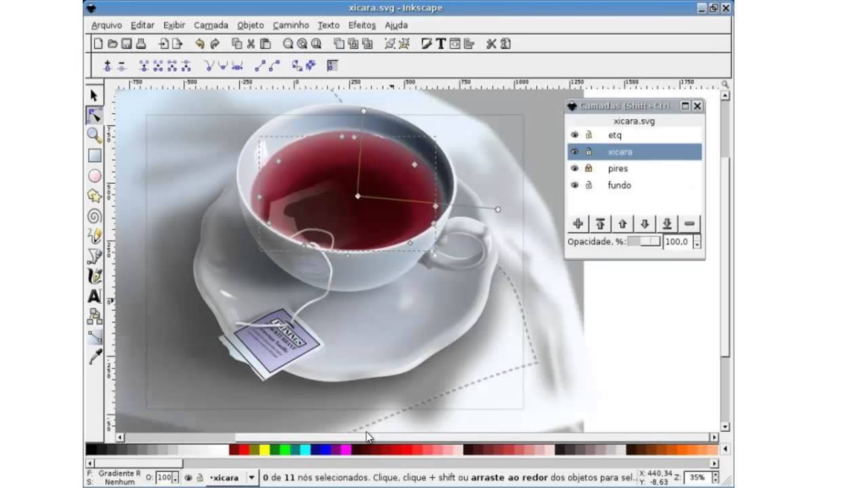Unlock the pires layer
The image size is (868, 488).
pos(589,168)
